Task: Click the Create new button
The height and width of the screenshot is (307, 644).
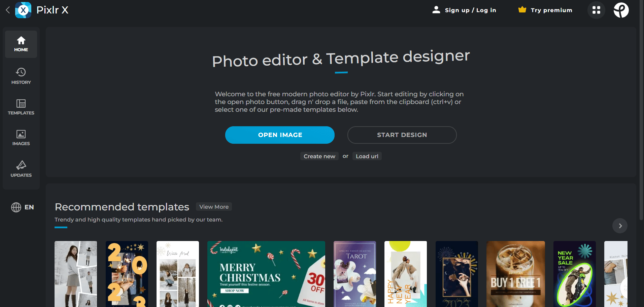Action: click(x=319, y=156)
